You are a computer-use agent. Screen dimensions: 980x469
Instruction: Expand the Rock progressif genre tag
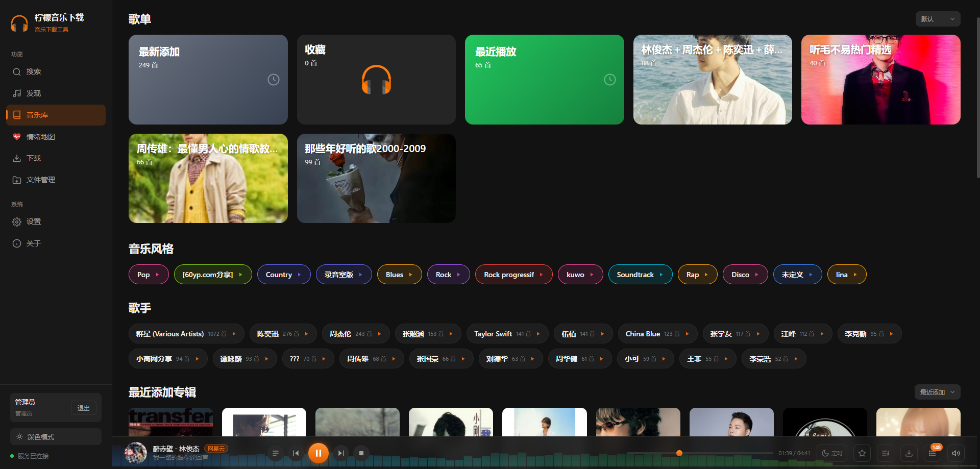[514, 275]
